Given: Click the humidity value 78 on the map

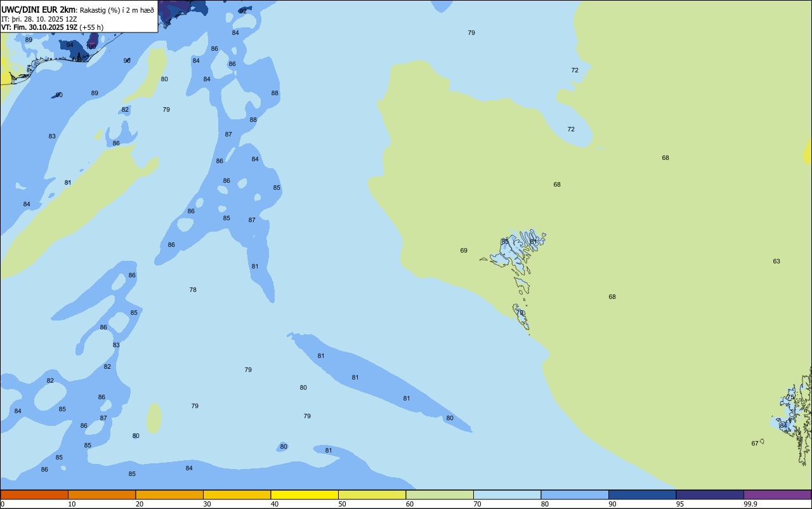Looking at the screenshot, I should click(x=193, y=290).
